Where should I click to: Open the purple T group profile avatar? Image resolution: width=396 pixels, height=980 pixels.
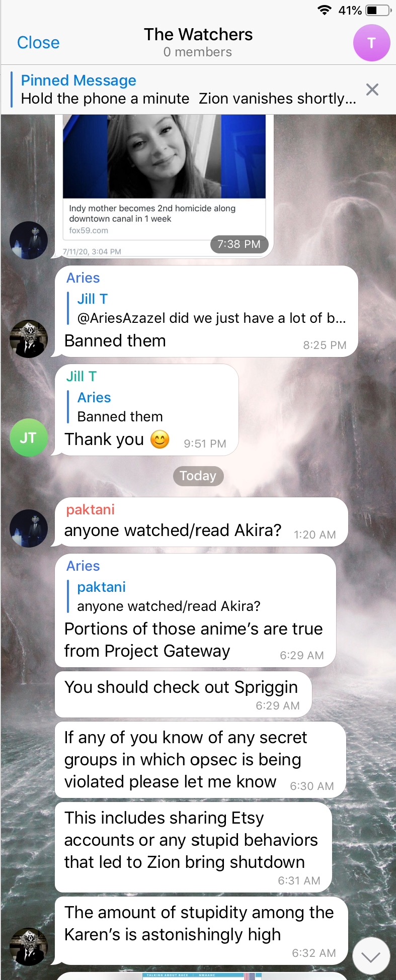(x=371, y=43)
